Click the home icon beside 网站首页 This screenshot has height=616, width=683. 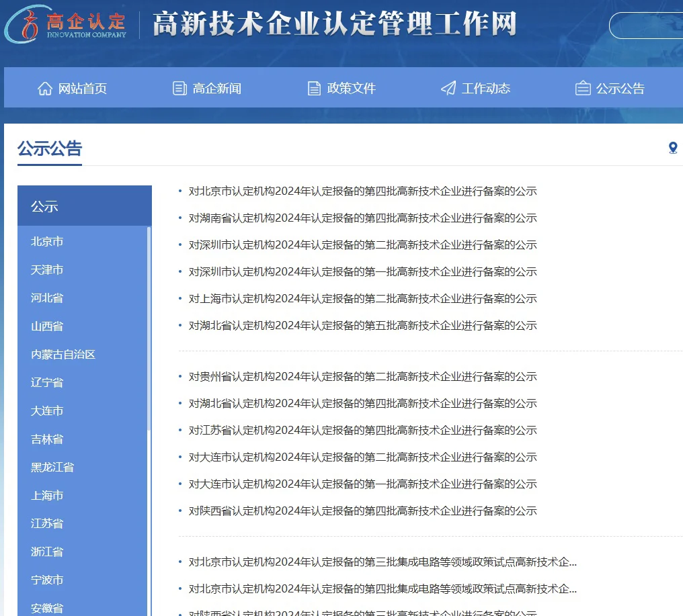(45, 87)
